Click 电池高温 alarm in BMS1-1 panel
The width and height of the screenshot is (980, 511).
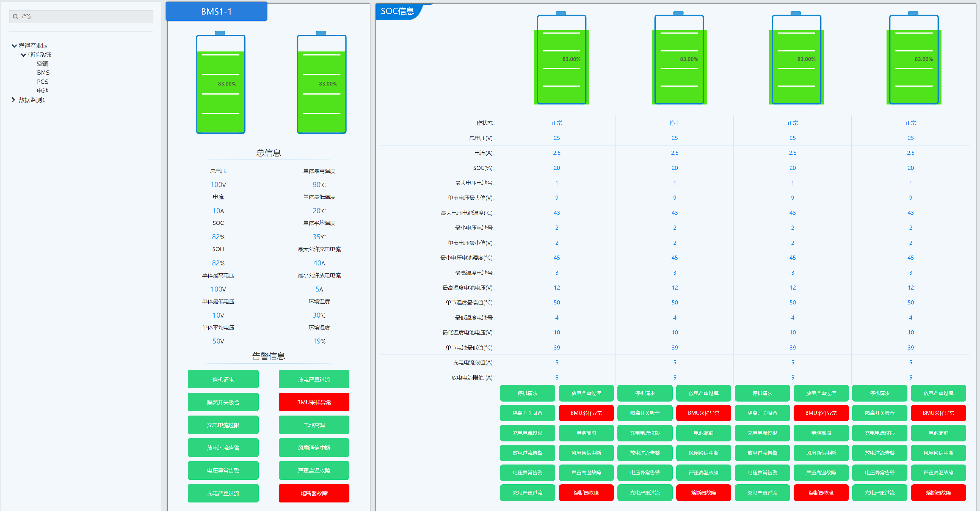tap(314, 425)
